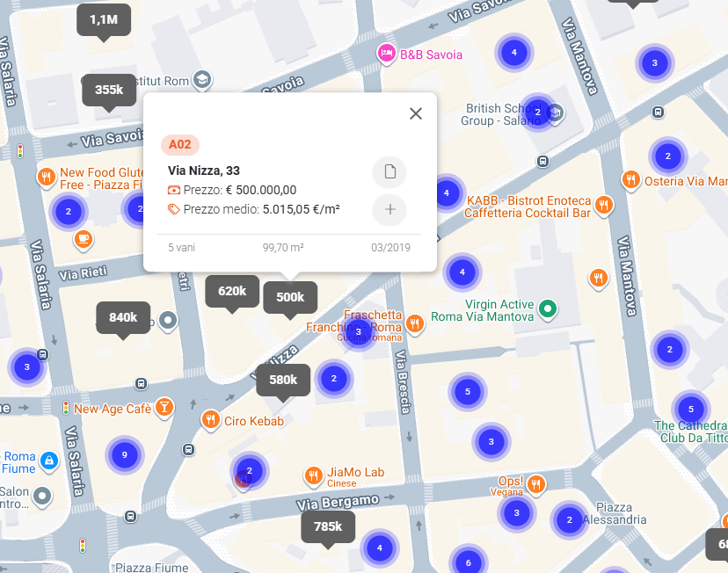Screen dimensions: 728x573
Task: Open the 580k price marker on Via Nizza
Action: pos(283,380)
